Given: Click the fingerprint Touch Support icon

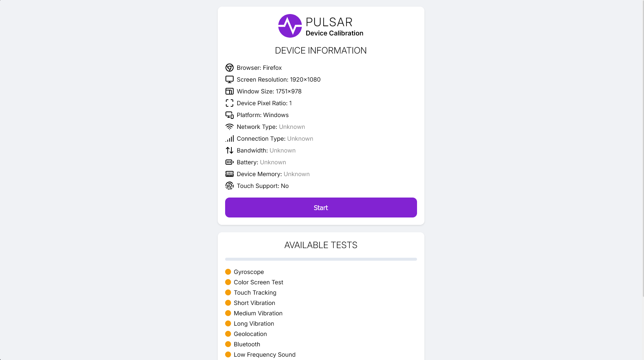Looking at the screenshot, I should [x=230, y=186].
